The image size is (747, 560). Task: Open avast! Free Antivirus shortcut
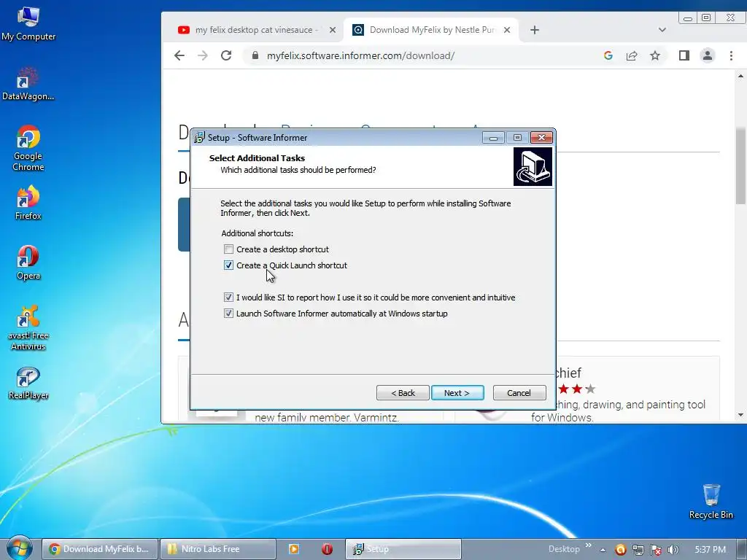click(28, 328)
